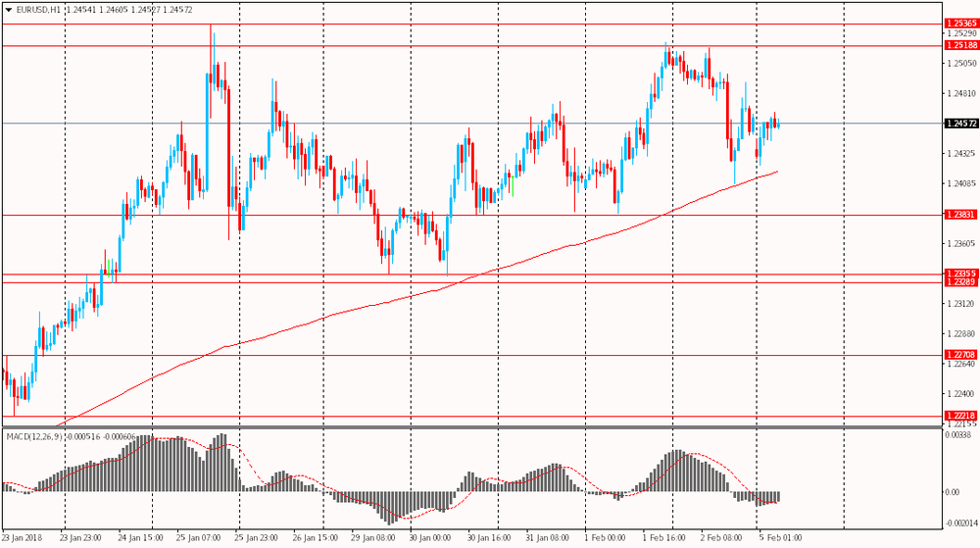
Task: Click the MACD zero level 0.00 label
Action: point(953,492)
